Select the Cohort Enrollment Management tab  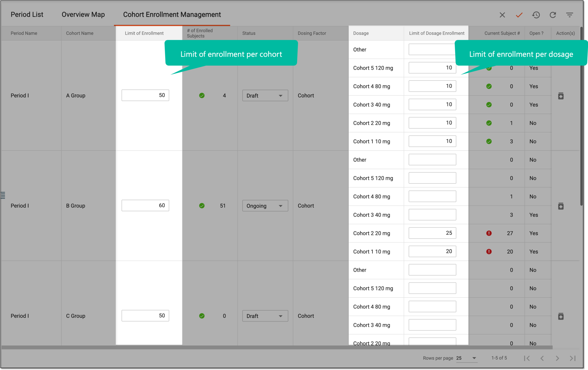click(x=172, y=14)
